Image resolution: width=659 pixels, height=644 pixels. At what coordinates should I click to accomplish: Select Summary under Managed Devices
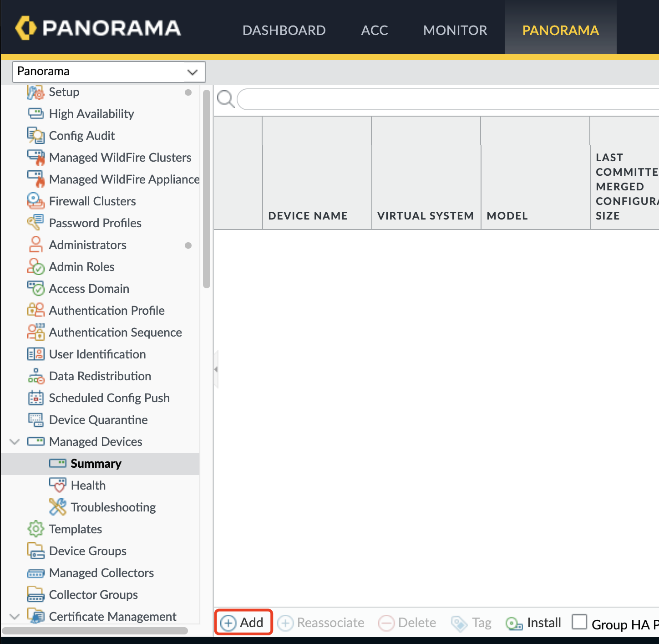[100, 464]
